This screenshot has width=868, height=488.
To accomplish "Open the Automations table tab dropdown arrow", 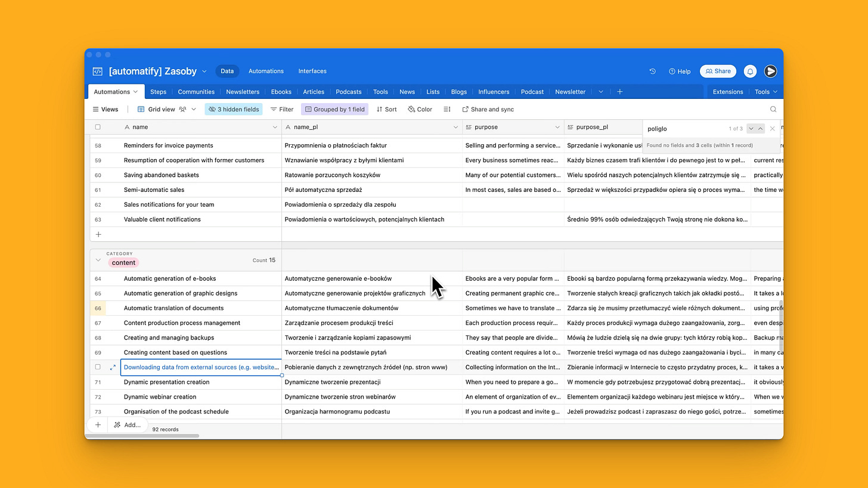I will pos(136,92).
